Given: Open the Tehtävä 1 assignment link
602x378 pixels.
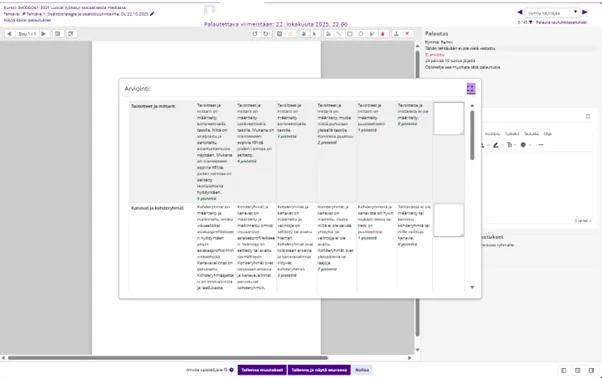Looking at the screenshot, I should pyautogui.click(x=88, y=14).
